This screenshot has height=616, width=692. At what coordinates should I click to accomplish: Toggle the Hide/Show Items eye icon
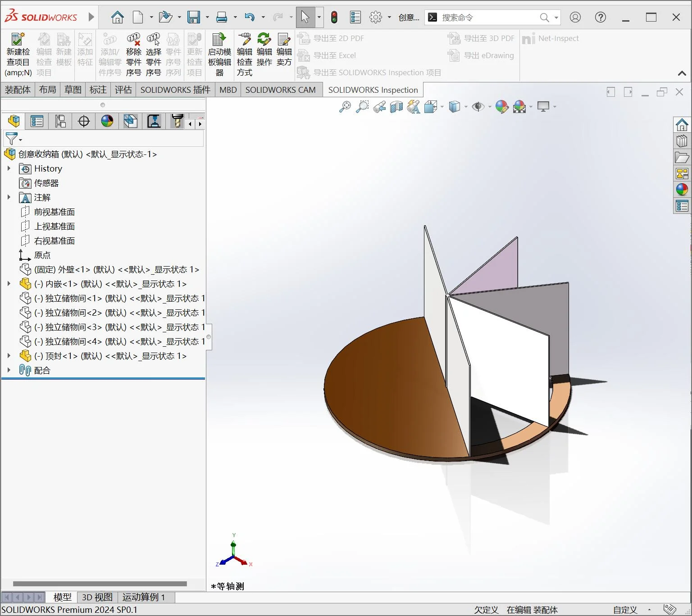478,107
